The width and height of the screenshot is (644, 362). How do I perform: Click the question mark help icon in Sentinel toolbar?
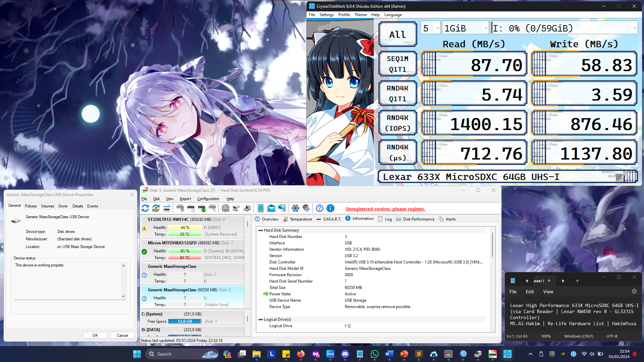[x=320, y=208]
